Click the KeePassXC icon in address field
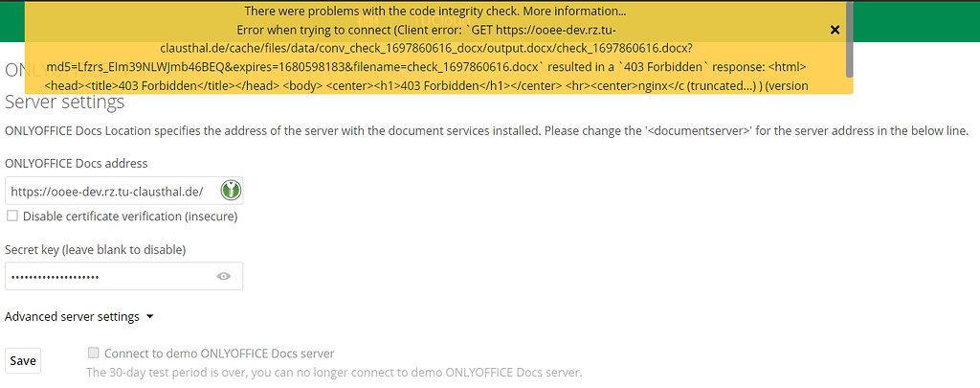 point(230,191)
